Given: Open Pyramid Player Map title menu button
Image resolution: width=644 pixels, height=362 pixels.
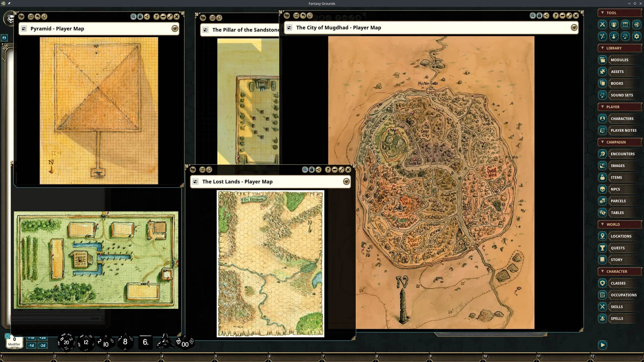Looking at the screenshot, I should click(x=175, y=28).
